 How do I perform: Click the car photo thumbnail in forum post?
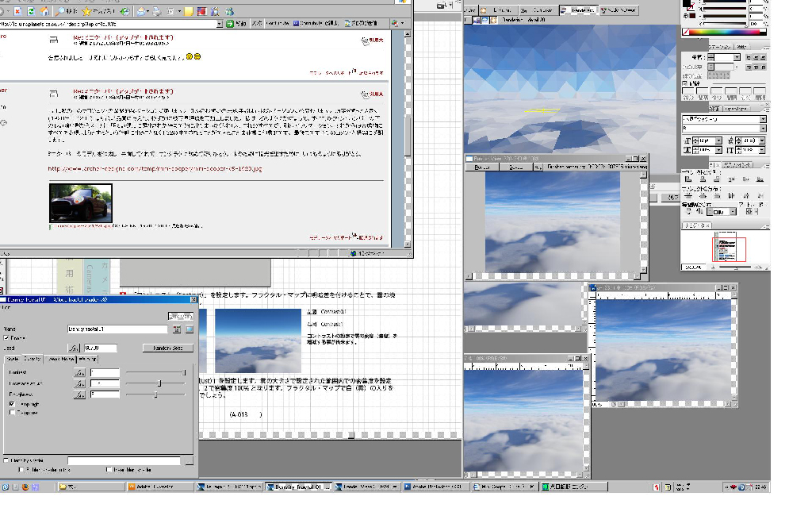click(x=81, y=202)
